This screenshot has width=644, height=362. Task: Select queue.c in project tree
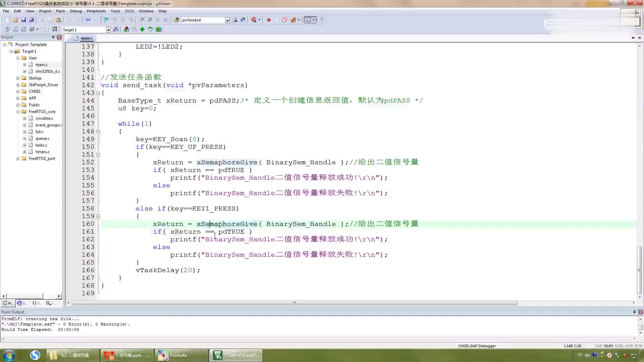(x=42, y=138)
